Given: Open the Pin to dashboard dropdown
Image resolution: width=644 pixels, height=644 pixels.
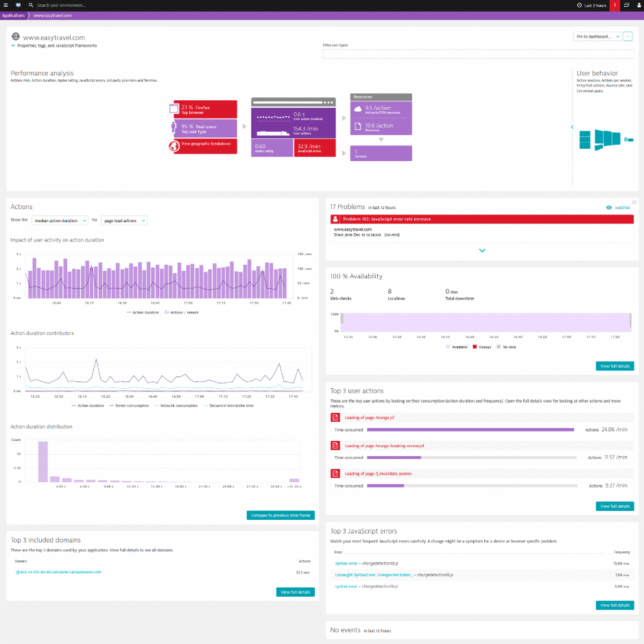Looking at the screenshot, I should pyautogui.click(x=597, y=36).
